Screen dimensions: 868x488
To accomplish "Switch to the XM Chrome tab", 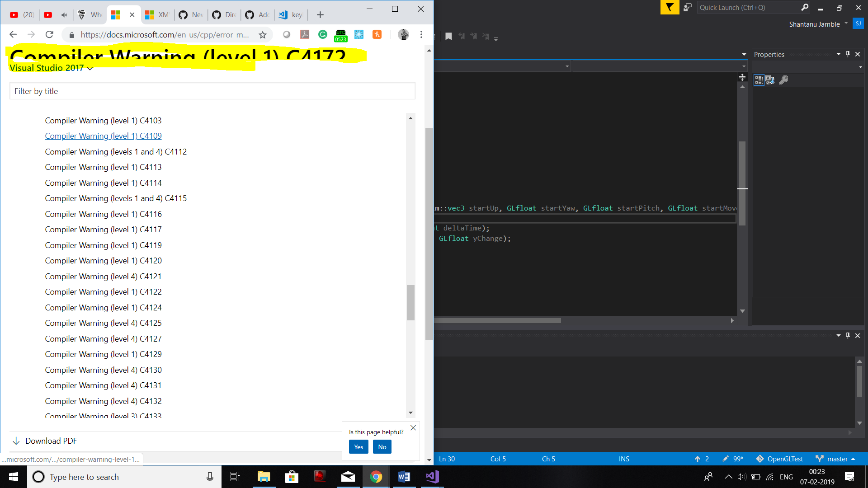I will (x=157, y=15).
